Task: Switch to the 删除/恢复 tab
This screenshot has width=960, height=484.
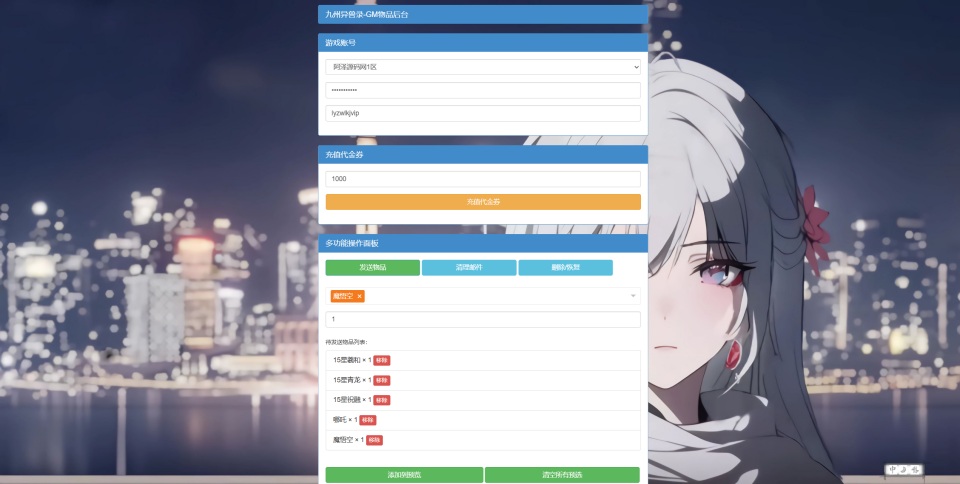Action: pos(565,268)
